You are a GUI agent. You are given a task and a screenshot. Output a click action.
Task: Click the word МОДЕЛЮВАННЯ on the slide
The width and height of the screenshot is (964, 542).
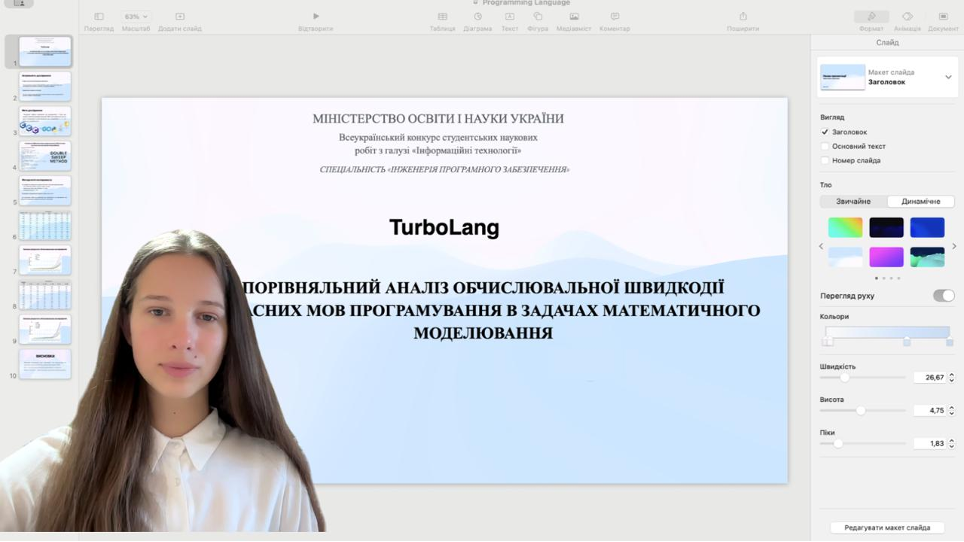[x=483, y=334]
